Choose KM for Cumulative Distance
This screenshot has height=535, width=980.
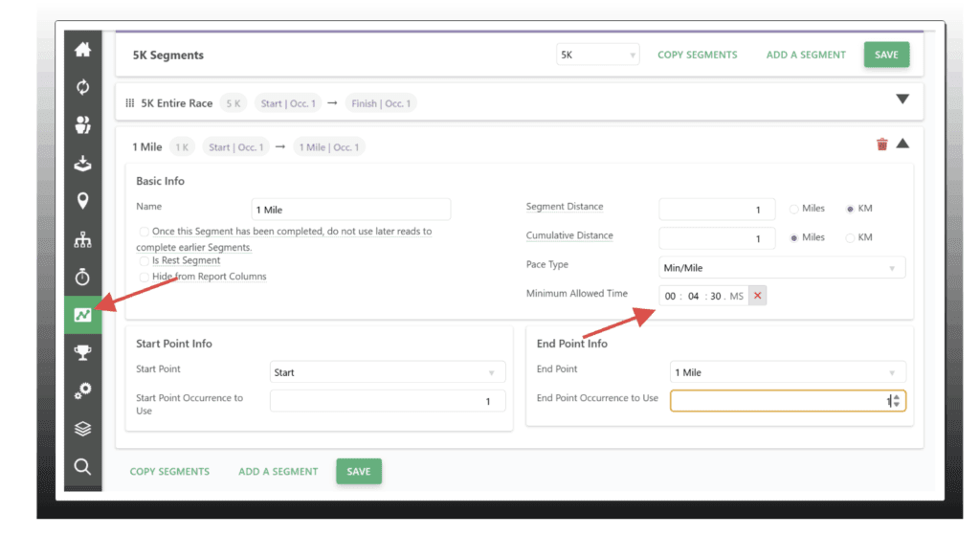pos(850,237)
